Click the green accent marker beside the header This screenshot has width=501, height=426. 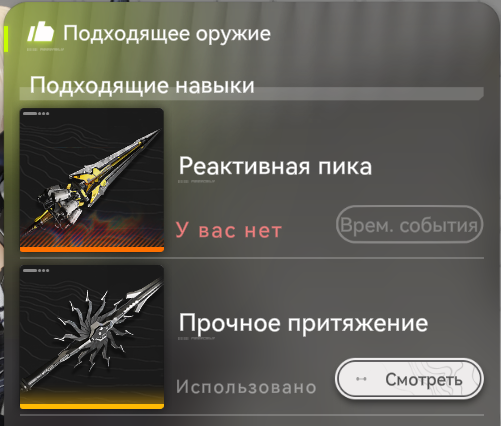[6, 39]
